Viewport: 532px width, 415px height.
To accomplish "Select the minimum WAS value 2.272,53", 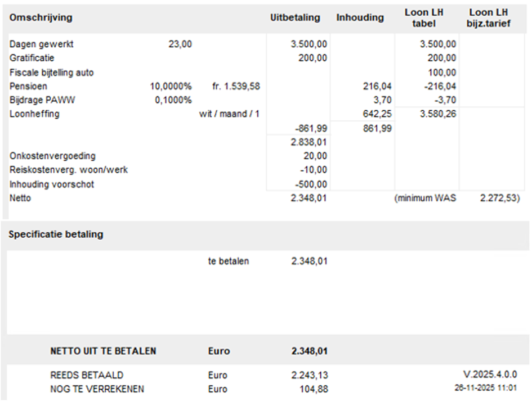I will [498, 198].
